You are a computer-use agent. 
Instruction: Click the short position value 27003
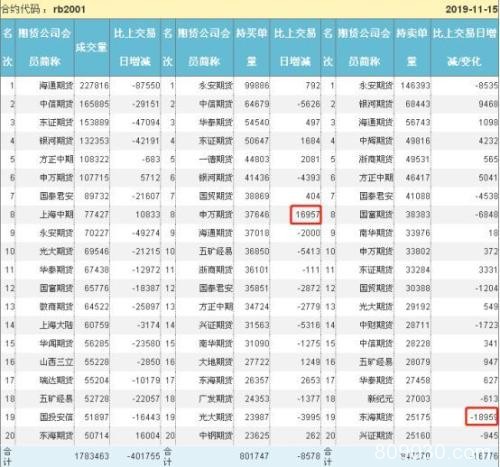418,398
